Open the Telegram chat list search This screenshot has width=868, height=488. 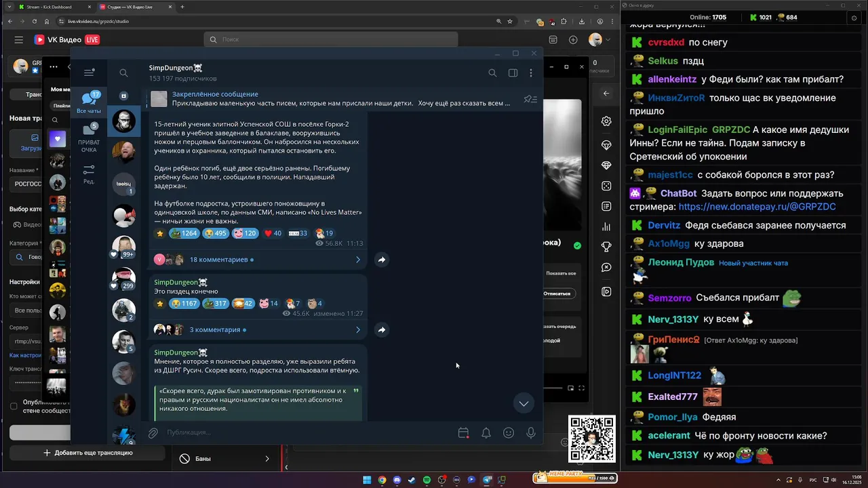pyautogui.click(x=123, y=73)
